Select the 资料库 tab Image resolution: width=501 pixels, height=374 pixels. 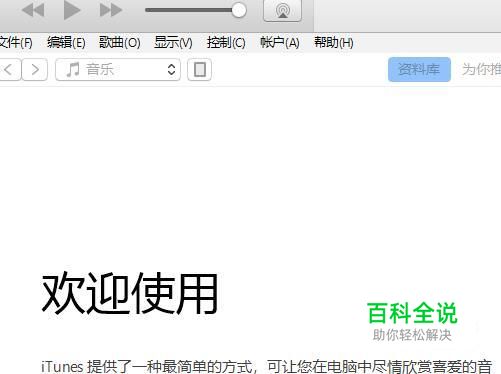coord(419,69)
